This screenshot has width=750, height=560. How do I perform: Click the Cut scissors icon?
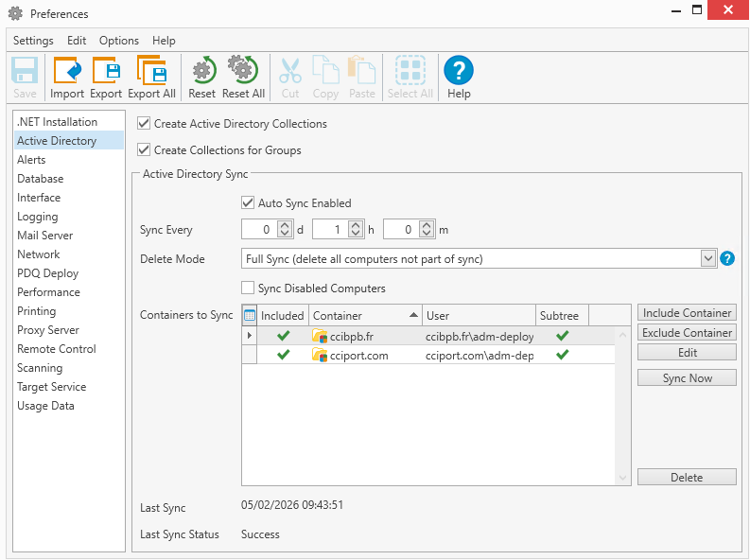[x=289, y=70]
